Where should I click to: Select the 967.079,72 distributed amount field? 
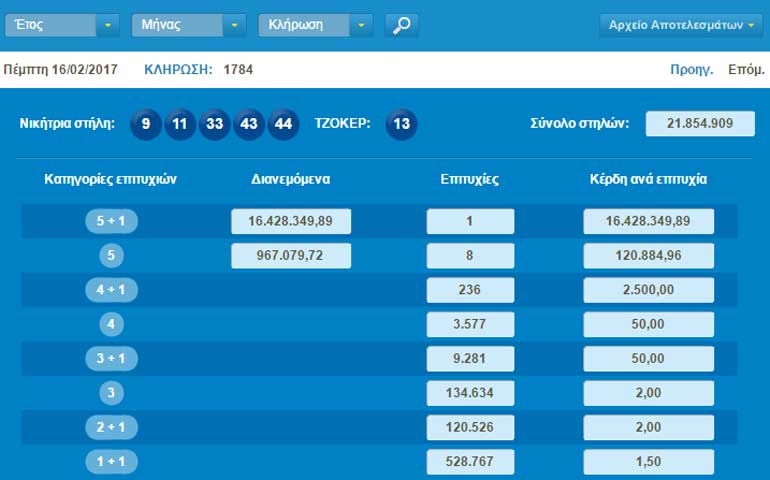click(291, 256)
